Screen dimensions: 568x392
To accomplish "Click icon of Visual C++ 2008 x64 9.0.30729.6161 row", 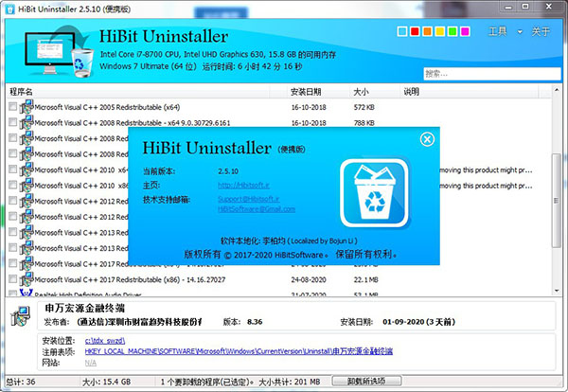I will pyautogui.click(x=27, y=122).
